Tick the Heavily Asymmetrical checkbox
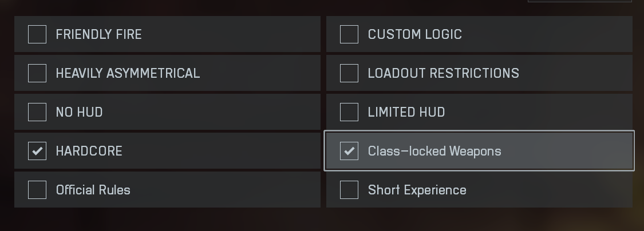This screenshot has height=231, width=644. (x=37, y=73)
